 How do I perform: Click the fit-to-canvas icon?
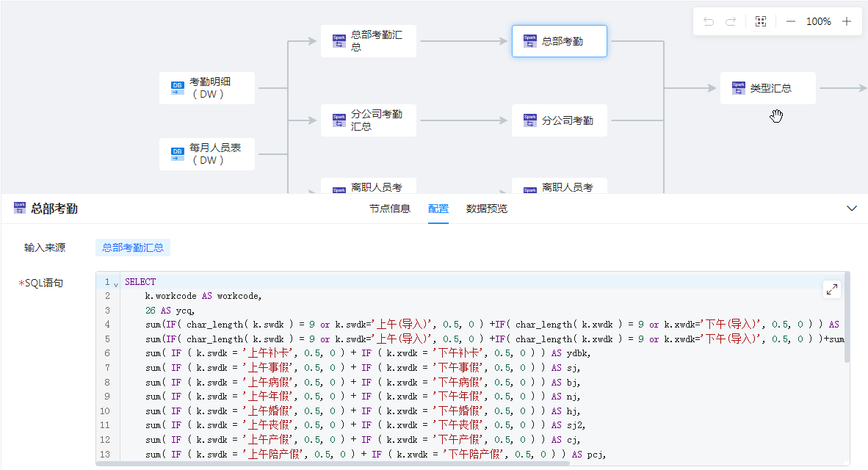coord(761,22)
